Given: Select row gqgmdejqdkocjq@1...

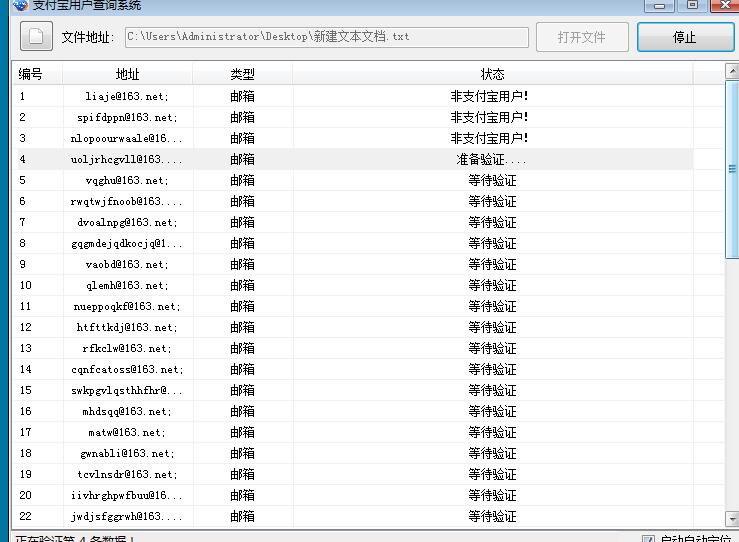Looking at the screenshot, I should [353, 243].
